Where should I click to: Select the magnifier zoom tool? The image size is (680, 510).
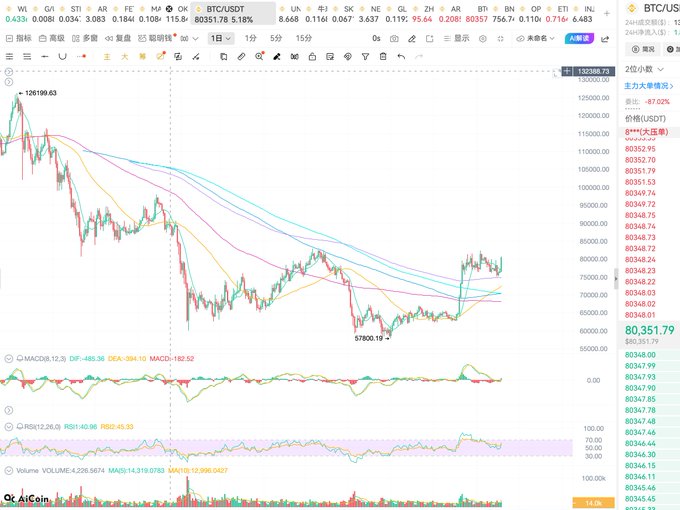pyautogui.click(x=259, y=56)
